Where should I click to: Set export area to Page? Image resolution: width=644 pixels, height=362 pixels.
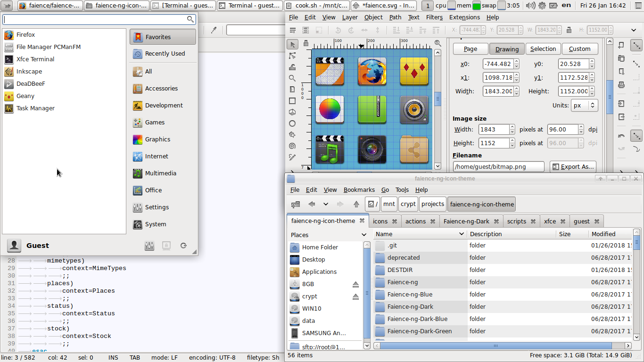pyautogui.click(x=470, y=49)
